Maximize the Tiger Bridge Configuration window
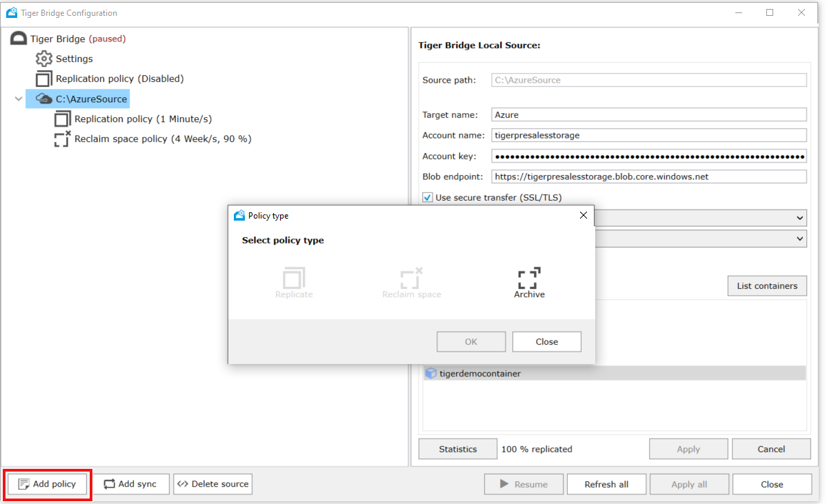This screenshot has height=504, width=827. tap(770, 12)
